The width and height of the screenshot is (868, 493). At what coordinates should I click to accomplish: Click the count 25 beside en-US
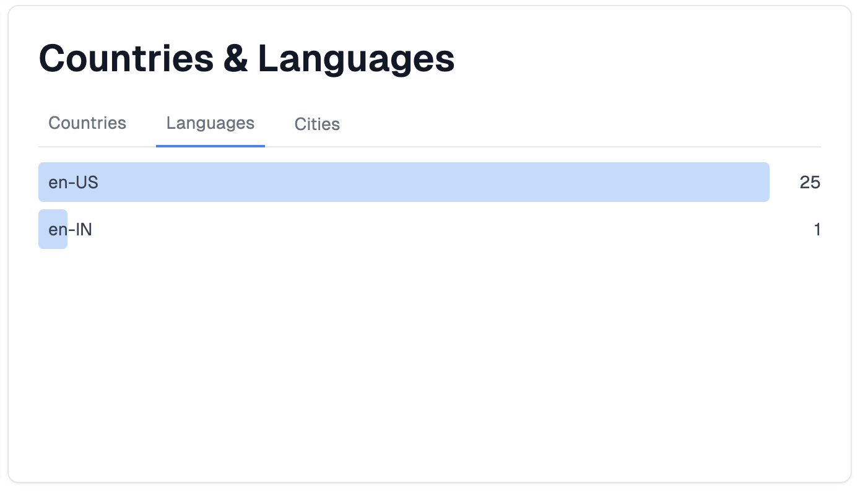point(810,182)
